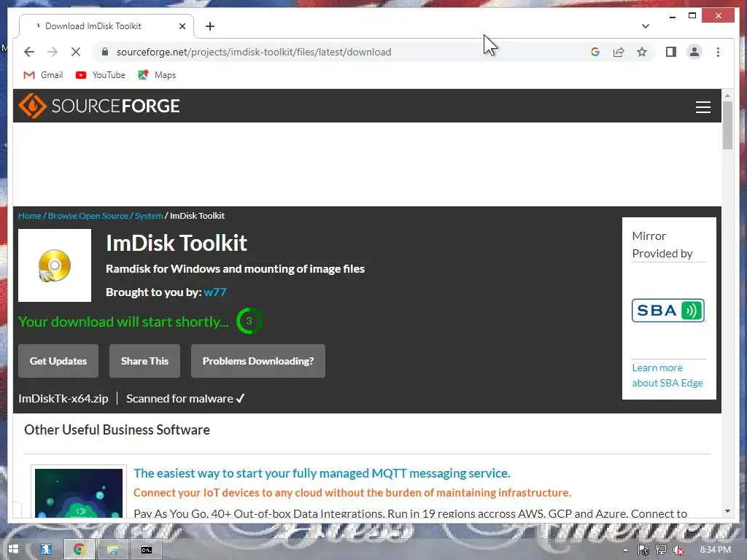This screenshot has height=560, width=747.
Task: Expand the tab search chevron
Action: [x=645, y=26]
